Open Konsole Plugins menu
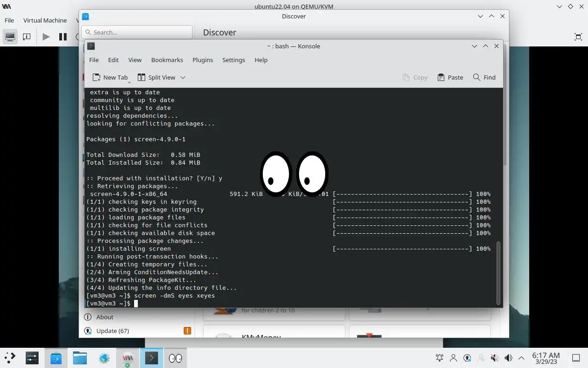Viewport: 588px width, 368px height. [203, 60]
